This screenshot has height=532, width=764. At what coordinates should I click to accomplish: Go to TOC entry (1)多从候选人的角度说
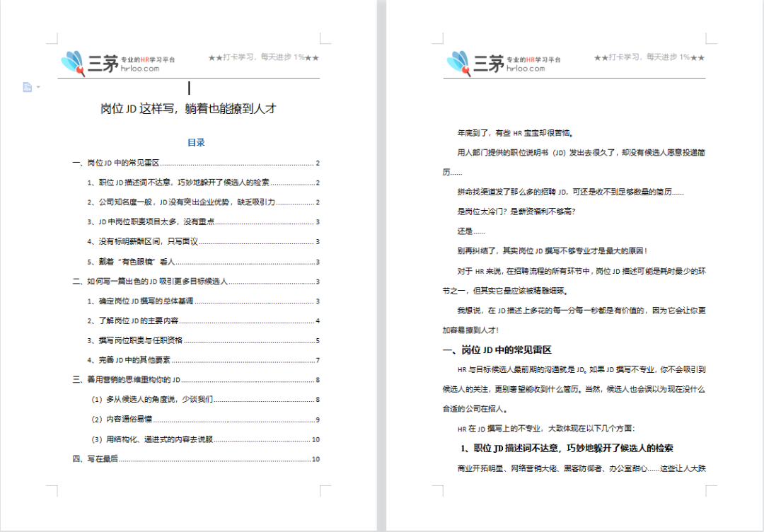[204, 400]
